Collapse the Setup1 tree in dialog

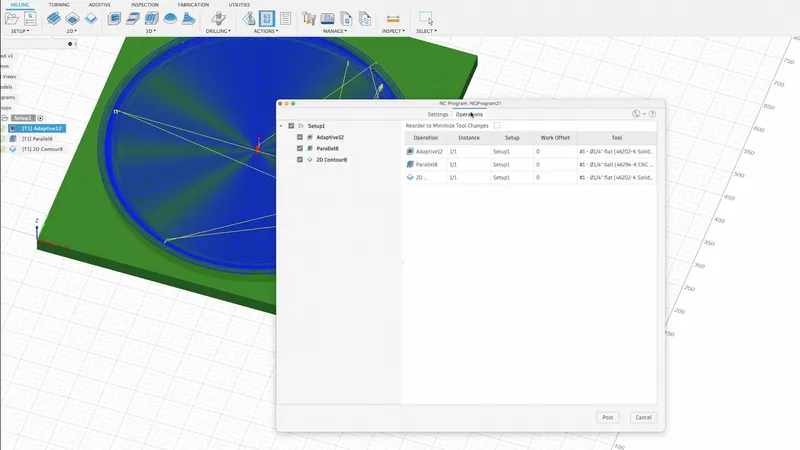click(281, 126)
